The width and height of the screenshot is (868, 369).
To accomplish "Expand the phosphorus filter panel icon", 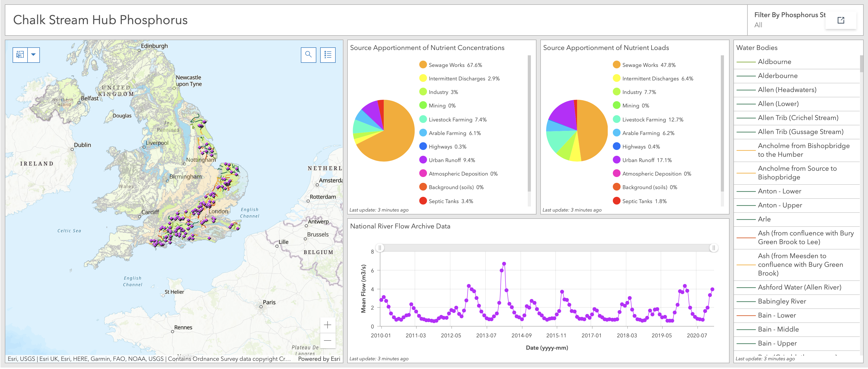I will point(840,20).
